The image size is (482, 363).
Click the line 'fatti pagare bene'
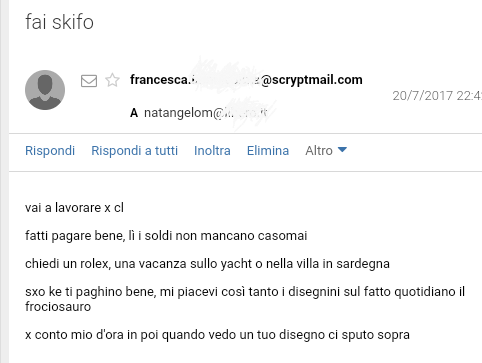click(166, 236)
